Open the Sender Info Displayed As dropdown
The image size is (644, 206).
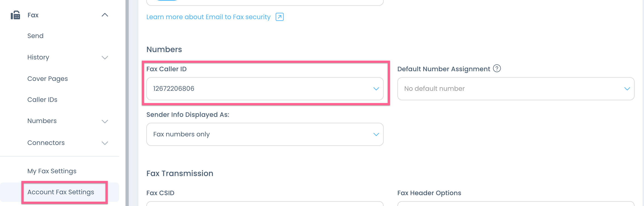click(x=265, y=134)
